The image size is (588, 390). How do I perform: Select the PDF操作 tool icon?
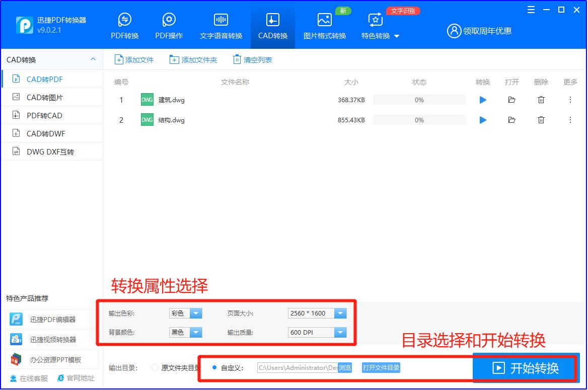pos(169,25)
